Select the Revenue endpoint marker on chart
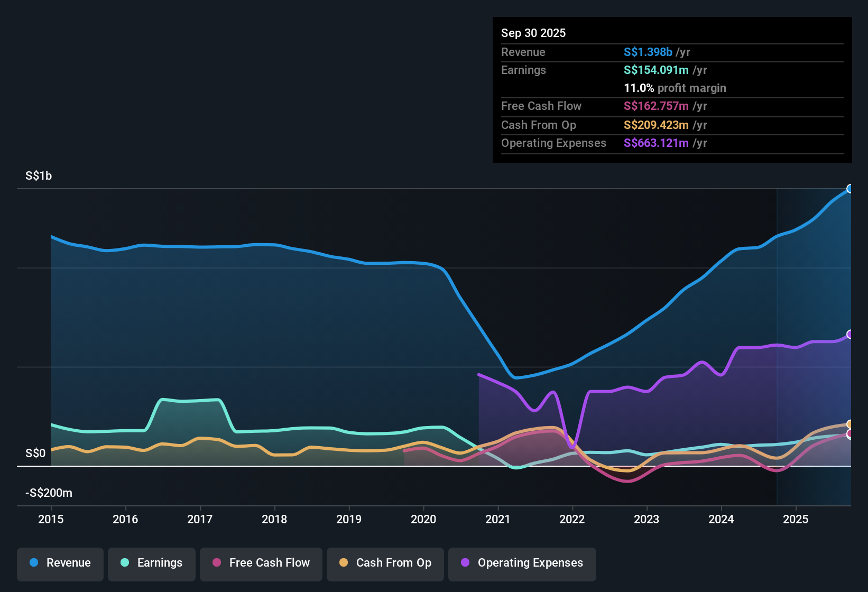The height and width of the screenshot is (592, 868). click(x=850, y=189)
